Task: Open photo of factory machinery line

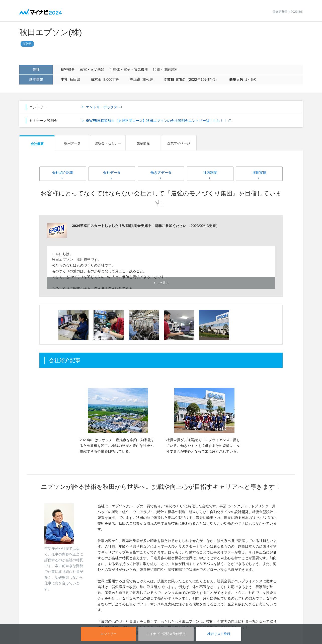Action: coord(144,325)
